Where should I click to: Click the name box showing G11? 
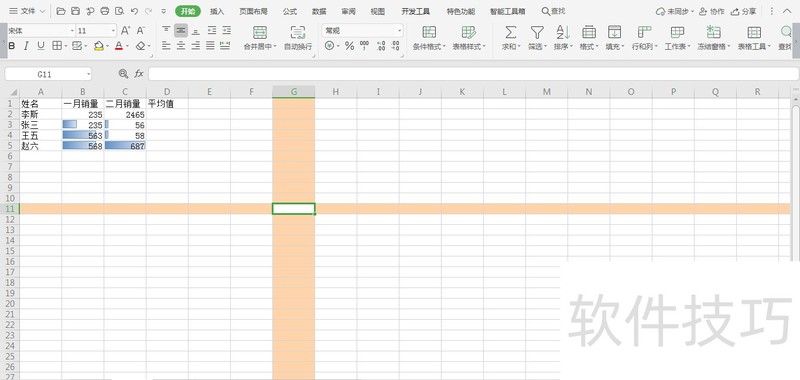point(48,74)
